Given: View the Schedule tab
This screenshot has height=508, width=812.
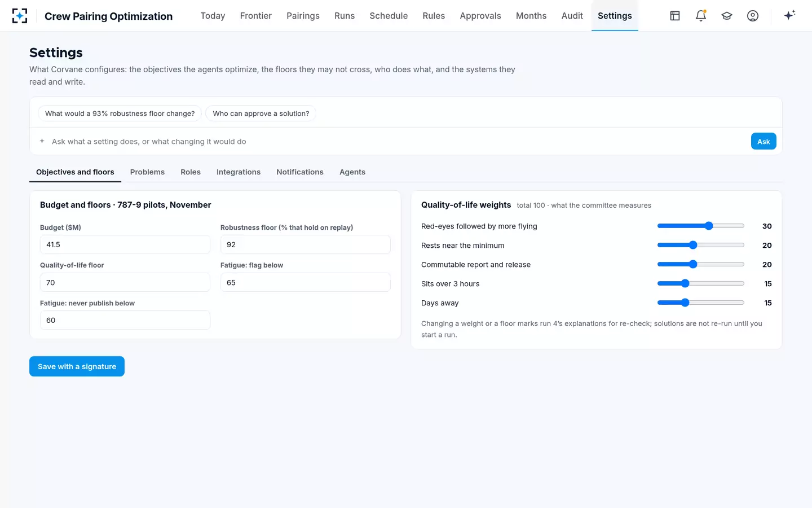Looking at the screenshot, I should click(389, 16).
